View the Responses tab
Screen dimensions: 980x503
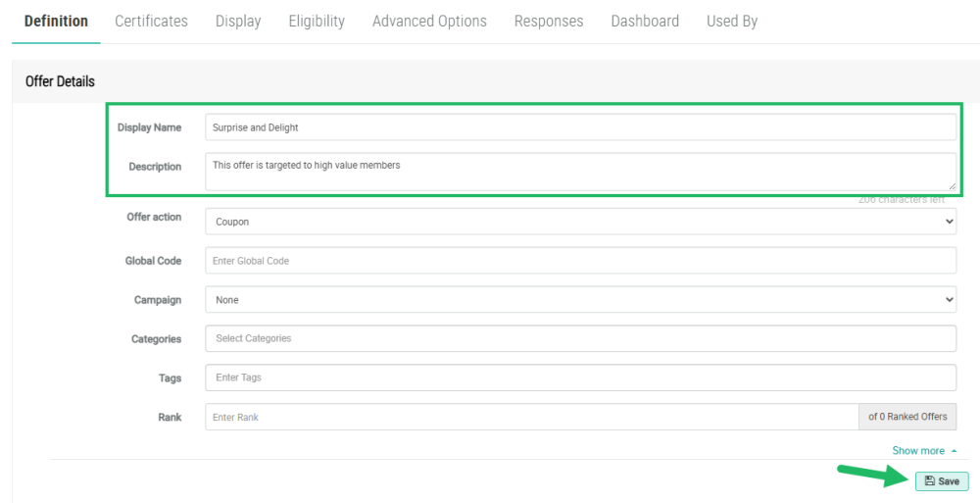(x=548, y=21)
